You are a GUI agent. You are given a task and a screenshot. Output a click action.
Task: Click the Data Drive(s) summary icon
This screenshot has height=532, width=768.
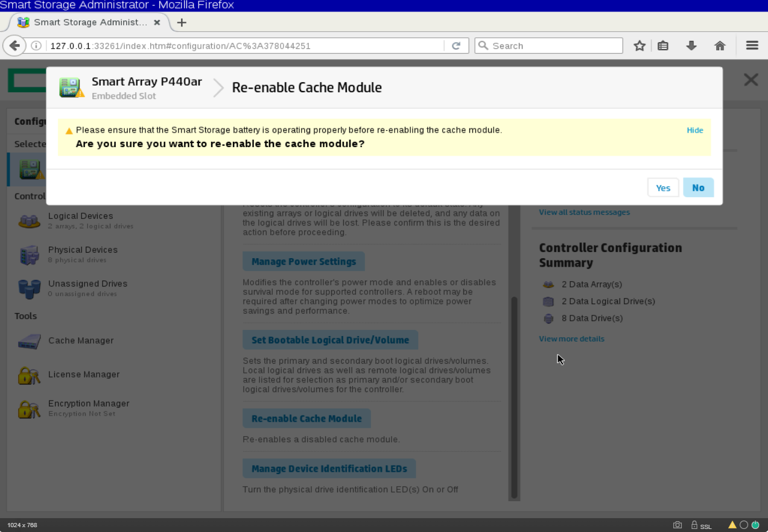tap(548, 318)
